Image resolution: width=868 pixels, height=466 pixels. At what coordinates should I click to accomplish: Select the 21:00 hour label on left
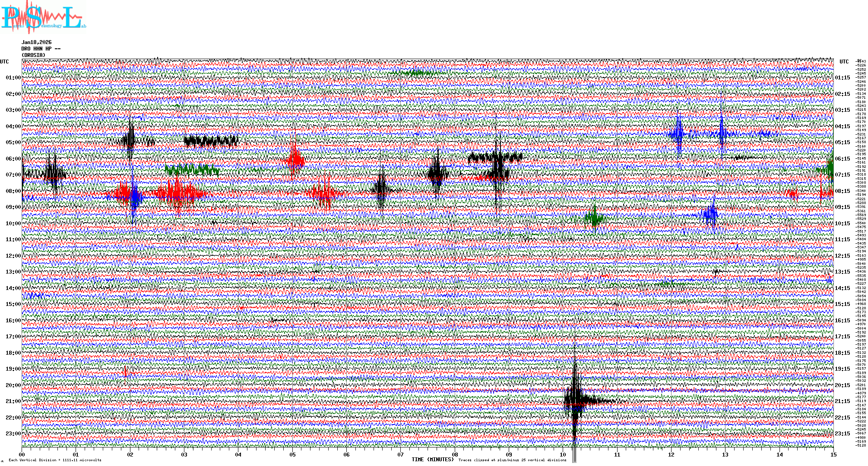[x=13, y=401]
